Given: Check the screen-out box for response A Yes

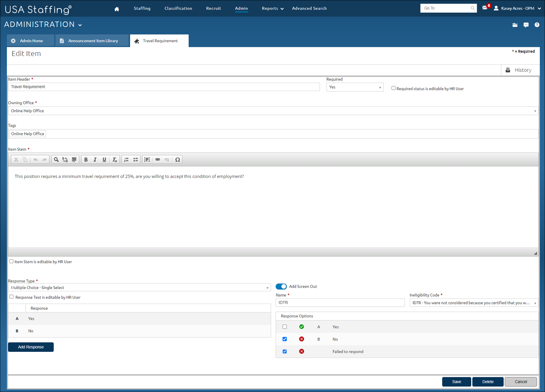Looking at the screenshot, I should pos(285,327).
